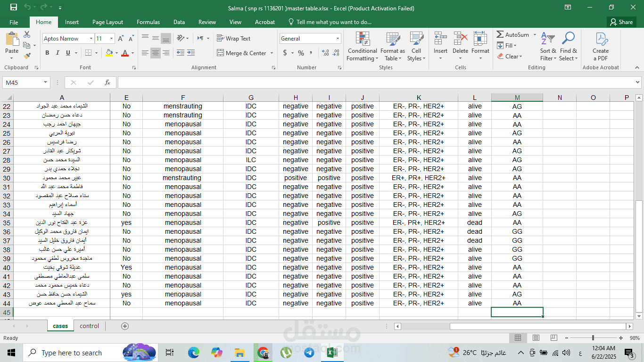Toggle Italic formatting
644x362 pixels.
[57, 53]
